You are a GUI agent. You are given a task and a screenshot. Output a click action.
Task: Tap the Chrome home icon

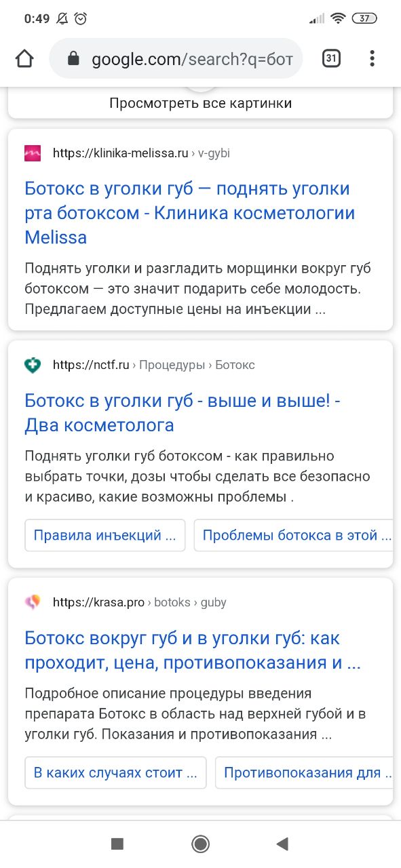coord(24,59)
